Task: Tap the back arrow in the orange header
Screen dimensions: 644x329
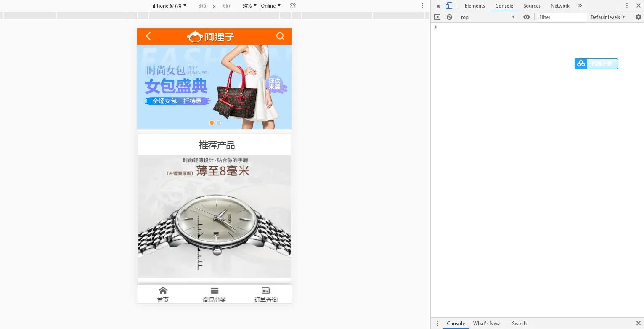Action: [148, 36]
